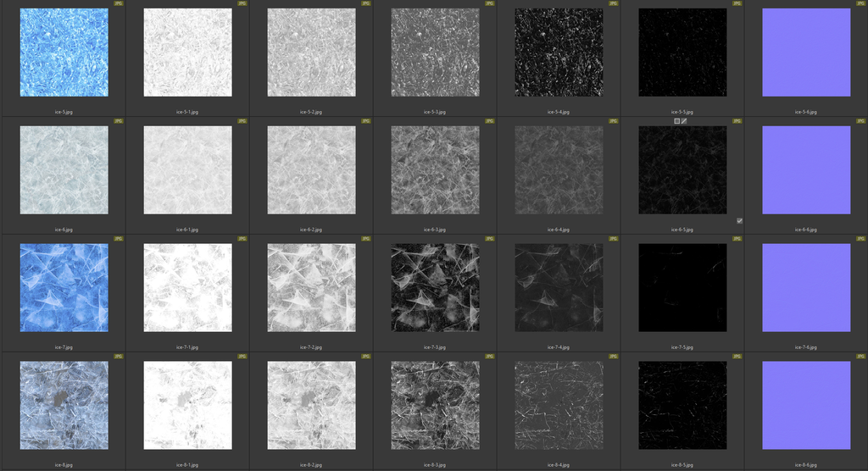Open the ice-8-4.jpg scratch map thumbnail

[559, 406]
